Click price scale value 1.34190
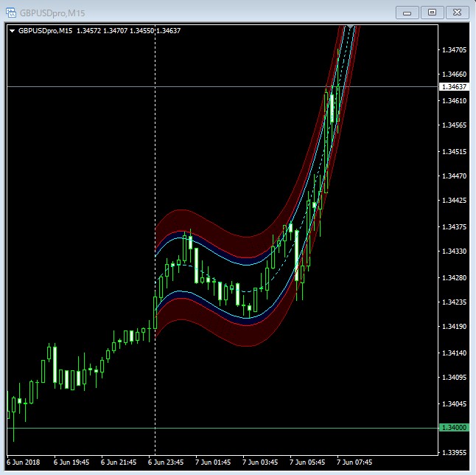This screenshot has height=475, width=476. (454, 326)
